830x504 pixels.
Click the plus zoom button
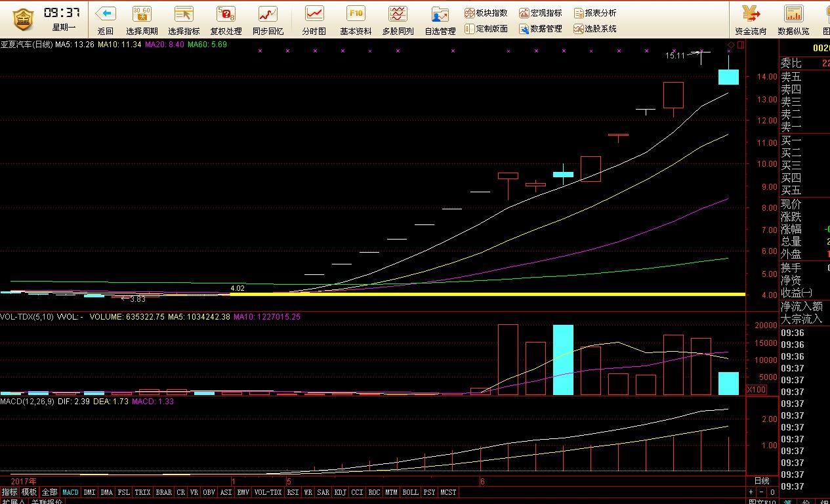tap(751, 492)
